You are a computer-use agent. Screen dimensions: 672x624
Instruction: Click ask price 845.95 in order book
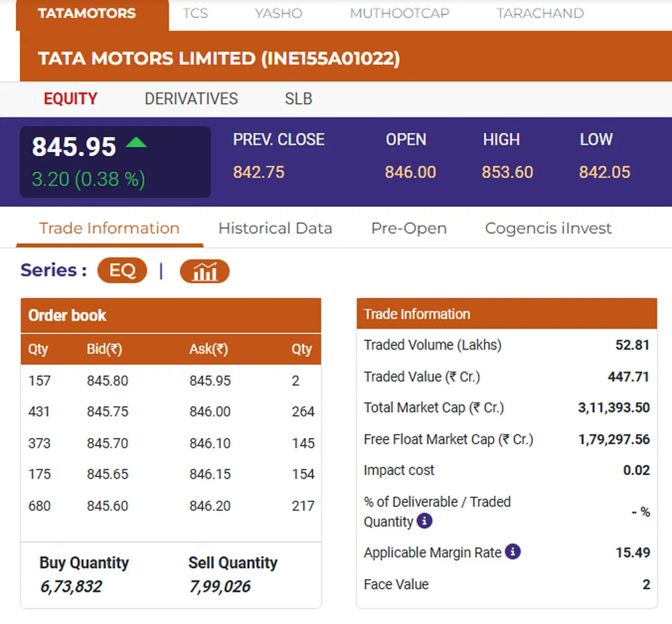pos(210,381)
